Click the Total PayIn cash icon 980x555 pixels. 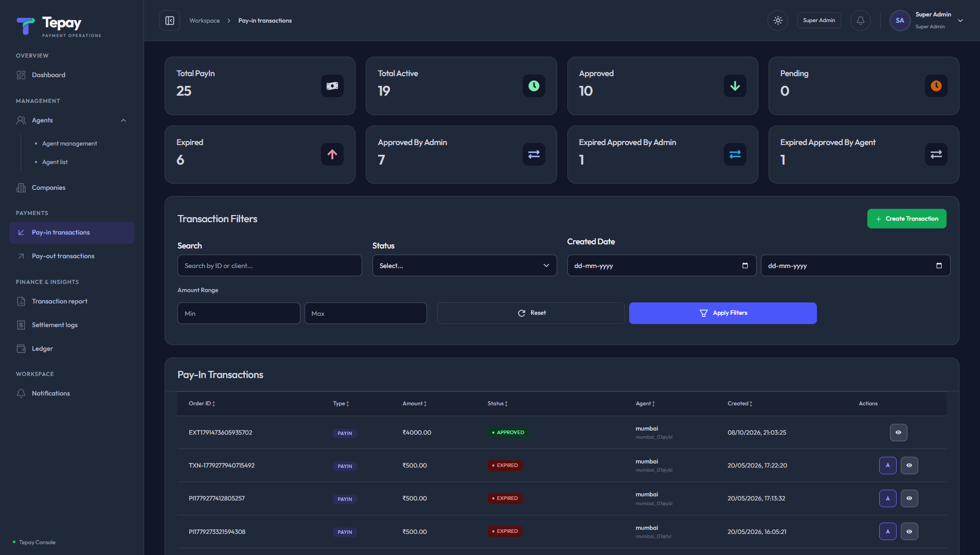(332, 86)
